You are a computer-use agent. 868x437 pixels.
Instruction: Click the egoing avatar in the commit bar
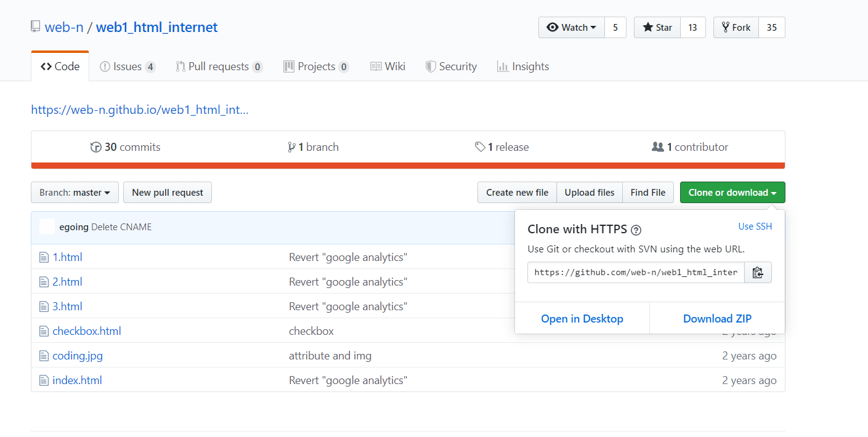click(47, 227)
